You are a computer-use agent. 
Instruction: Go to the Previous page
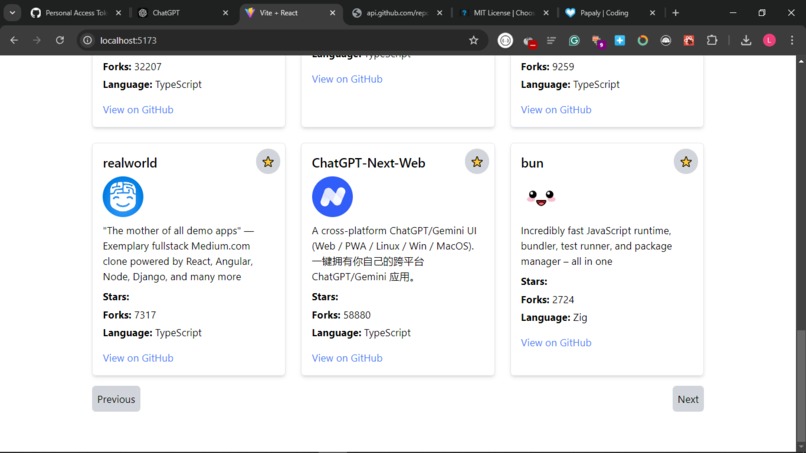pos(116,399)
